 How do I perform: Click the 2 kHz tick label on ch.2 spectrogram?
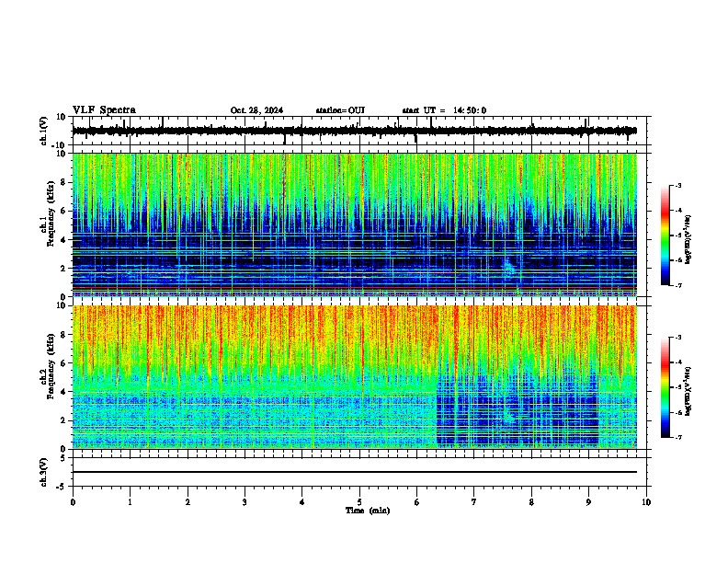tap(64, 420)
